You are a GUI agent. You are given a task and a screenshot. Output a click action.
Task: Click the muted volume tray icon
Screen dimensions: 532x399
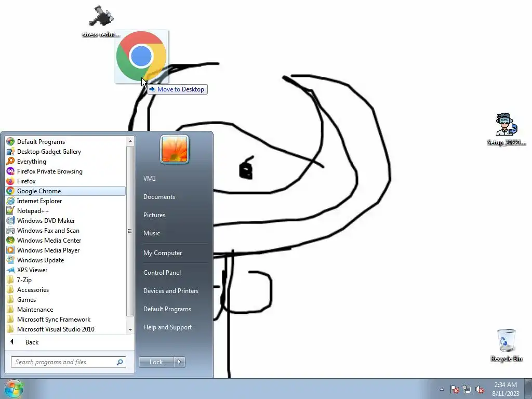(480, 389)
